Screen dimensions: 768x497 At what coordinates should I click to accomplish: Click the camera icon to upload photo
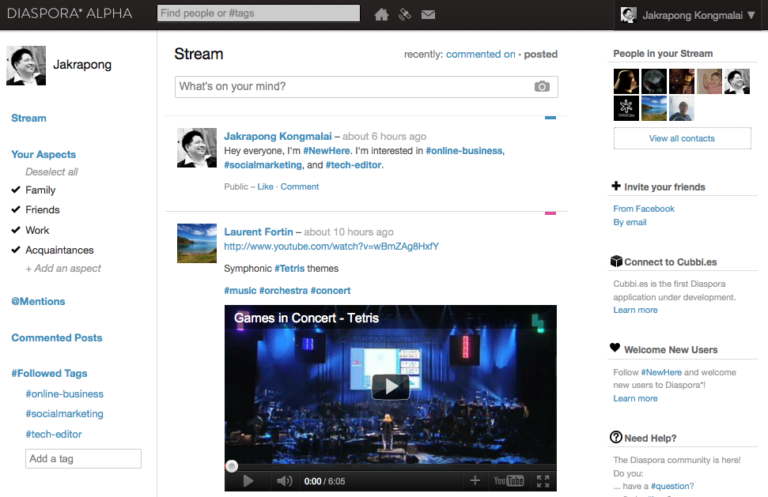(x=542, y=87)
